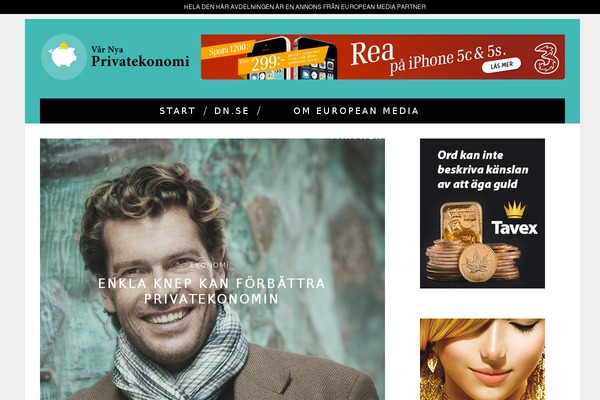The width and height of the screenshot is (600, 400).
Task: Open the blonde woman gold jewelry ad
Action: coord(482,359)
